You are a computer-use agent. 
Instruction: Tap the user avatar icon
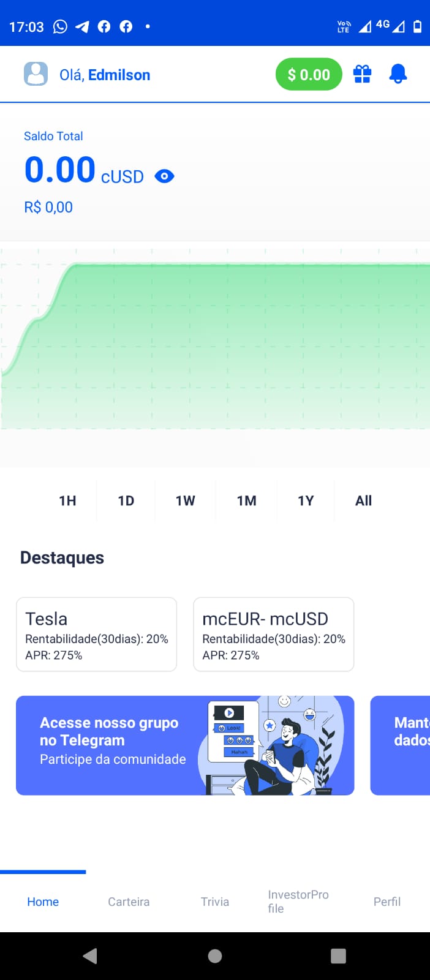[36, 74]
